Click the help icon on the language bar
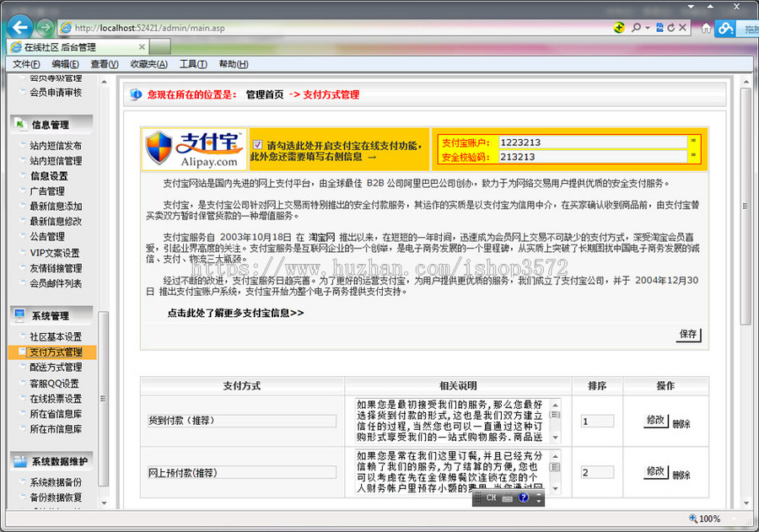Viewport: 759px width, 532px height. click(523, 497)
